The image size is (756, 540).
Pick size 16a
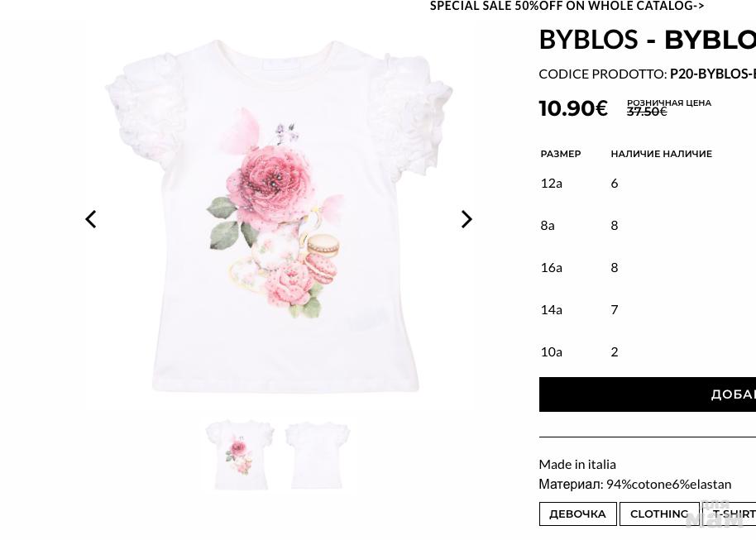(x=551, y=267)
